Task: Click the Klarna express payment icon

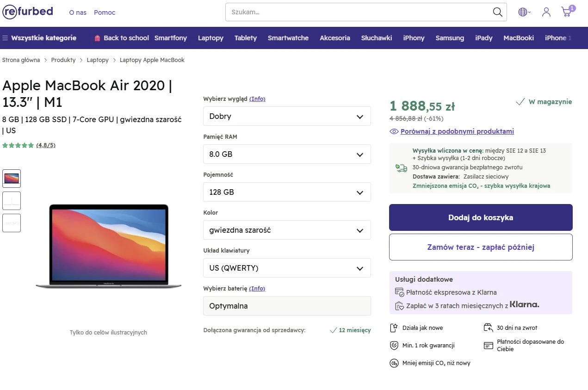Action: tap(399, 292)
